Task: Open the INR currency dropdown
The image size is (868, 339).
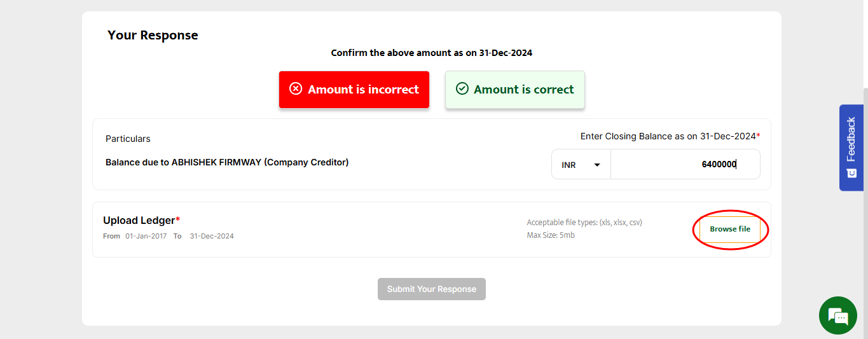Action: click(x=581, y=165)
